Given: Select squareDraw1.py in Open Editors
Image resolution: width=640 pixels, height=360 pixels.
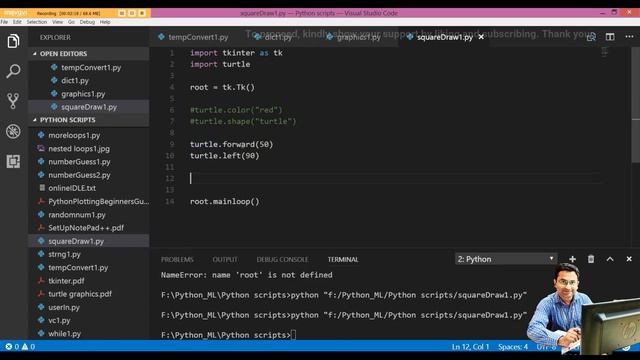Looking at the screenshot, I should coord(89,107).
